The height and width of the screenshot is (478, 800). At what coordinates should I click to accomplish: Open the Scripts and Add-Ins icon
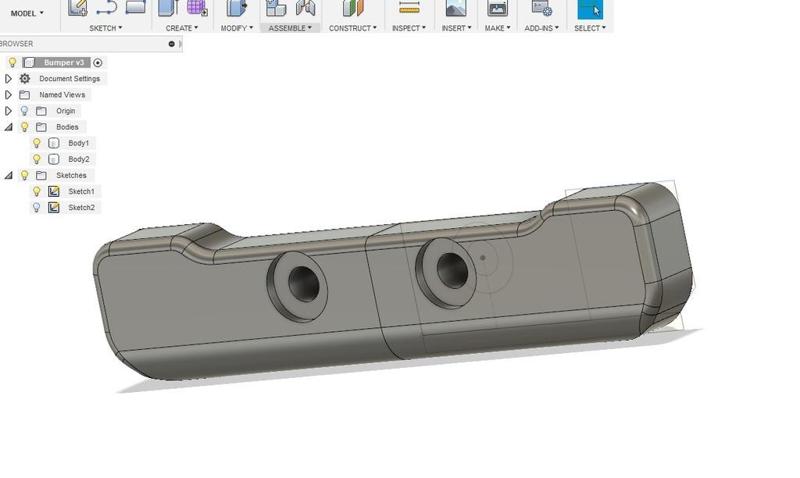coord(541,7)
